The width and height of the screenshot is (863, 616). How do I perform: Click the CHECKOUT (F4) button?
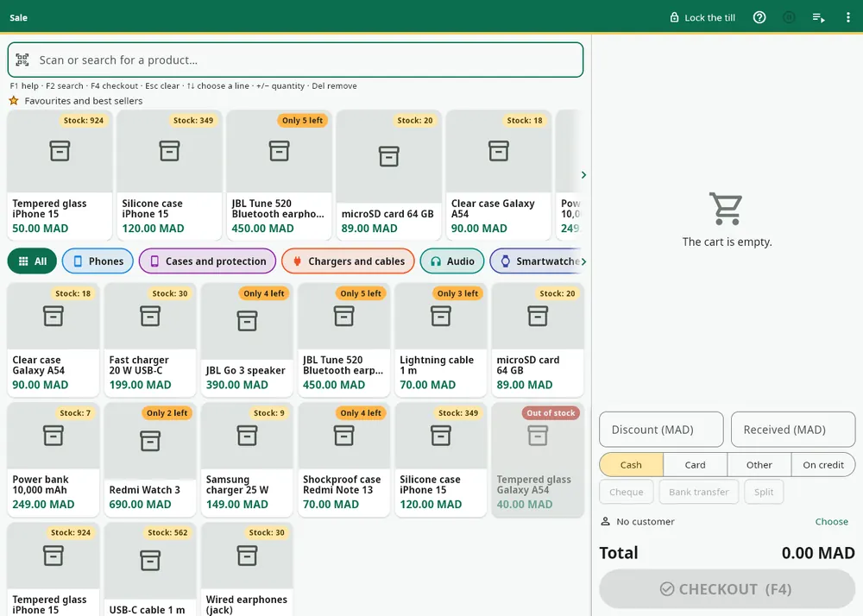pyautogui.click(x=727, y=589)
